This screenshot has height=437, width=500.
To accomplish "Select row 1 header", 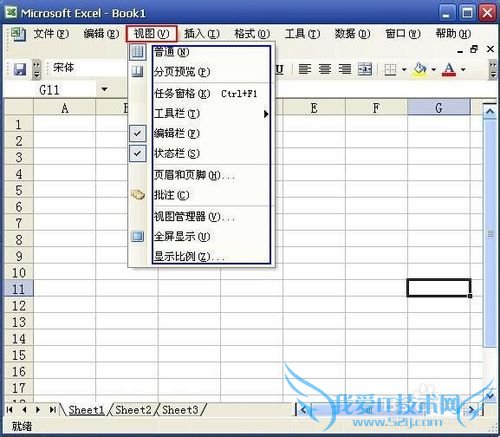I will (x=19, y=124).
